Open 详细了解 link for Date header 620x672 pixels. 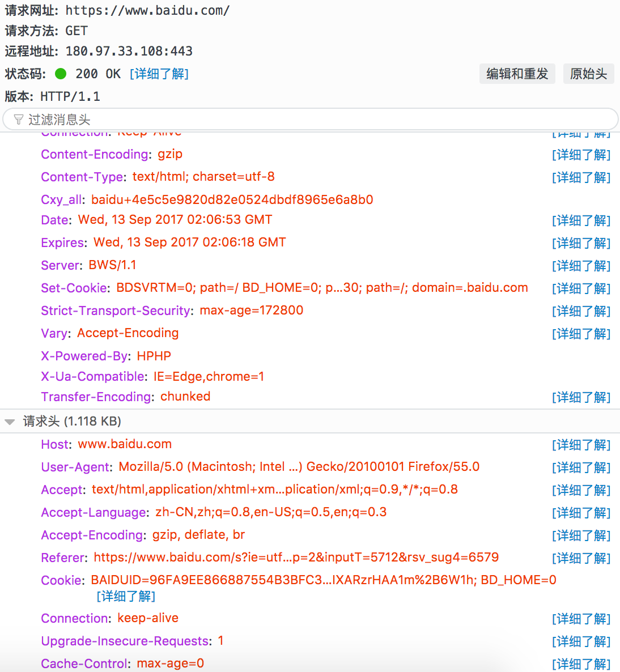[x=581, y=221]
